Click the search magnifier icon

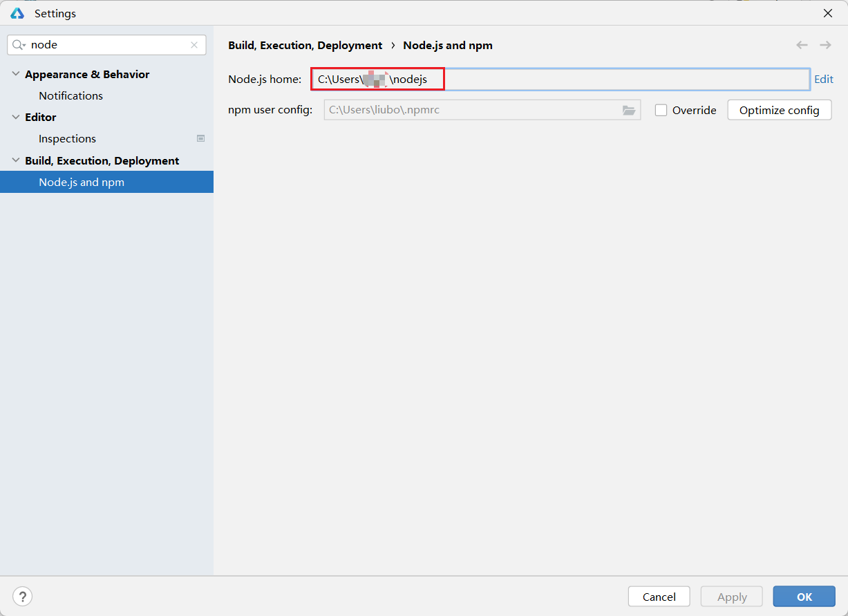(19, 45)
